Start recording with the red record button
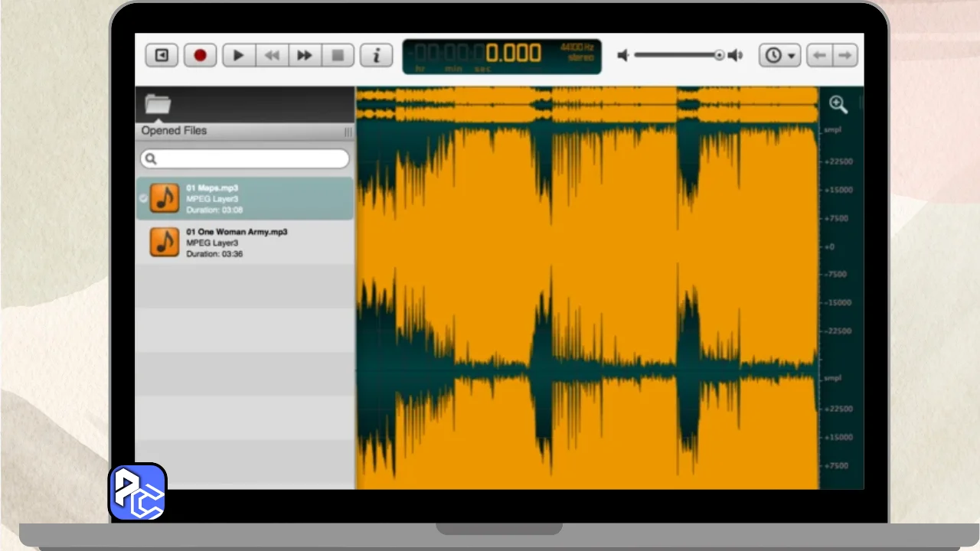 [x=200, y=55]
